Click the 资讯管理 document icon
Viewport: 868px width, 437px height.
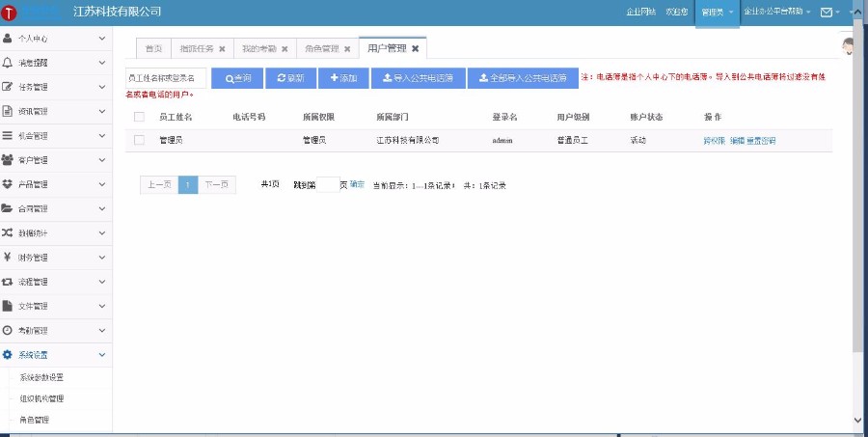(x=7, y=111)
